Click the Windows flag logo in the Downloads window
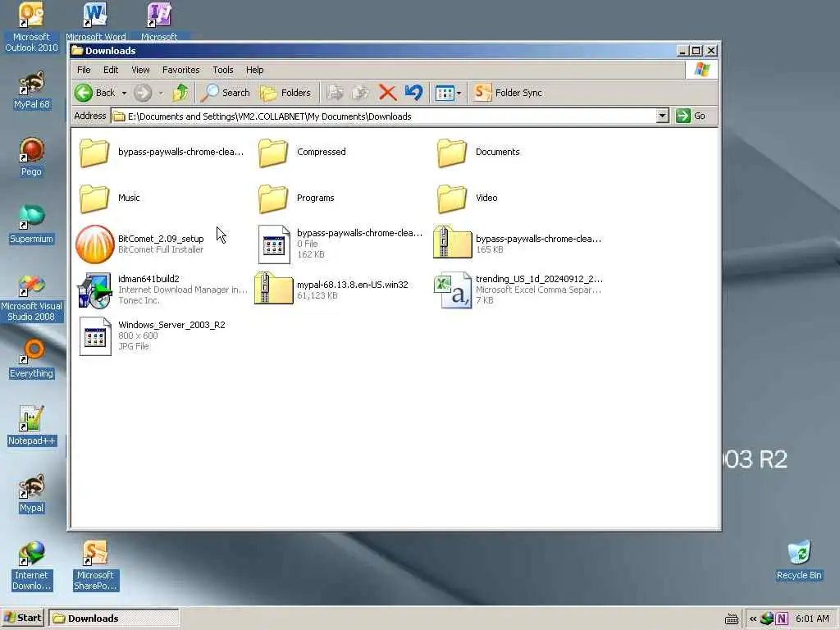Screen dimensions: 840x630 point(701,70)
